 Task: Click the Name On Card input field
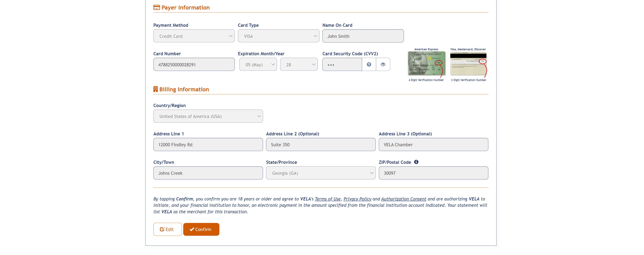pos(363,36)
